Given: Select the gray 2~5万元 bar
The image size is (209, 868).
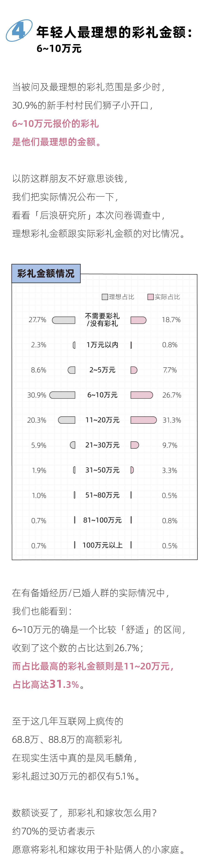Looking at the screenshot, I should (x=71, y=370).
